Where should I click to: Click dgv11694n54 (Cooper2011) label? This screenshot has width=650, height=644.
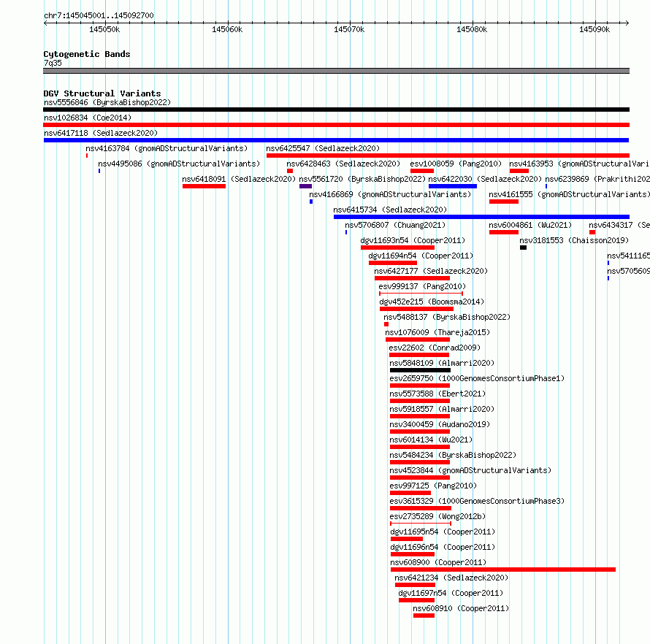tap(421, 256)
